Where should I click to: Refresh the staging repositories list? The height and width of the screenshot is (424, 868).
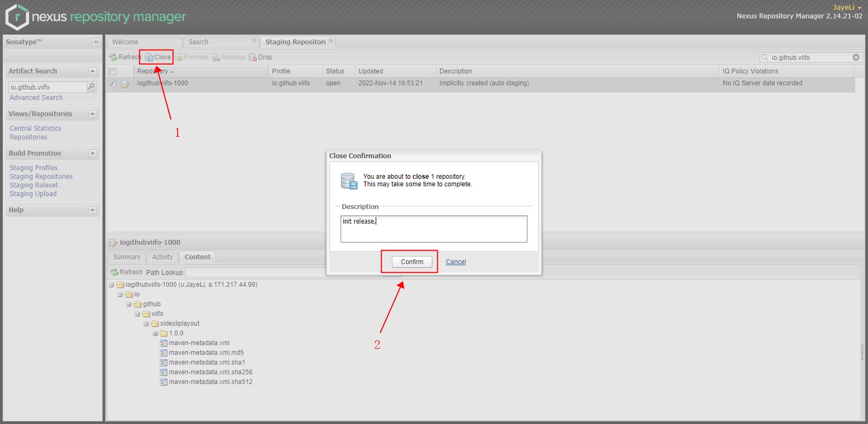[x=124, y=57]
